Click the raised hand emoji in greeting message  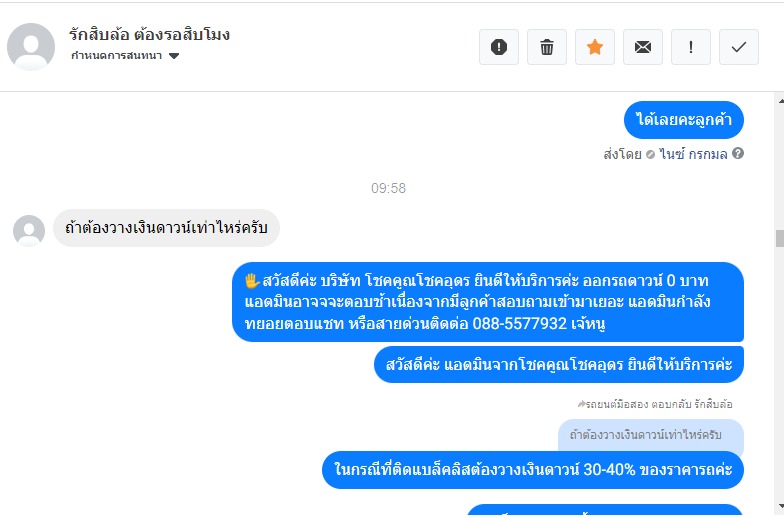point(252,280)
